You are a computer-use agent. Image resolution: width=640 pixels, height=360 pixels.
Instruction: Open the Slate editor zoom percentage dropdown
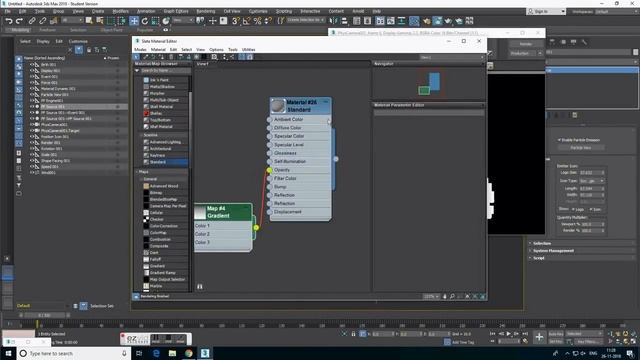pyautogui.click(x=431, y=296)
